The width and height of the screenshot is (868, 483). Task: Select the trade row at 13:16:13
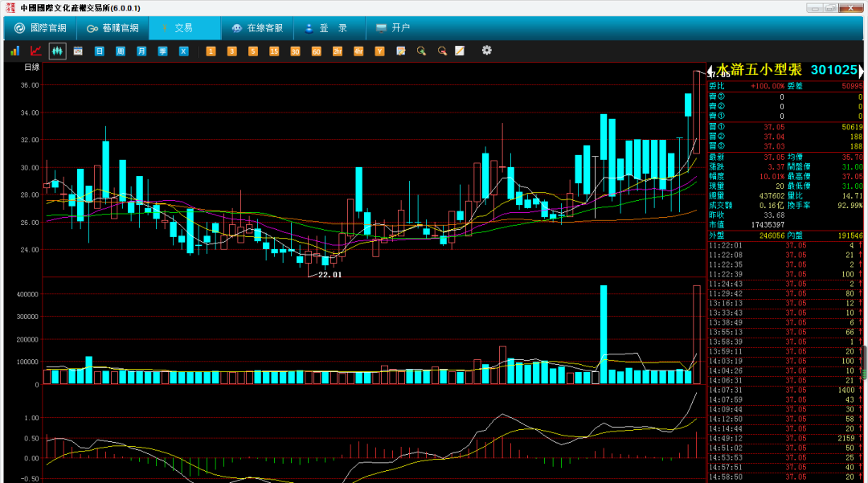[x=785, y=303]
